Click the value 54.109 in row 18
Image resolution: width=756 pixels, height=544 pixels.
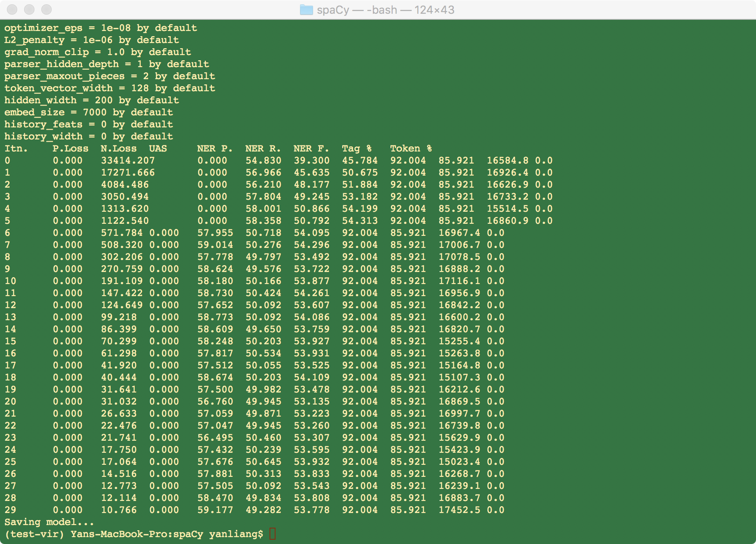point(312,377)
